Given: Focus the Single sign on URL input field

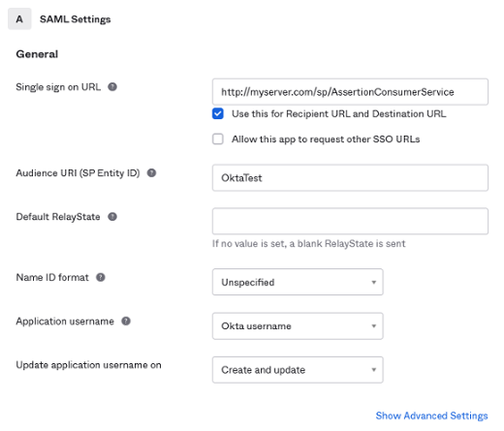Looking at the screenshot, I should 350,92.
